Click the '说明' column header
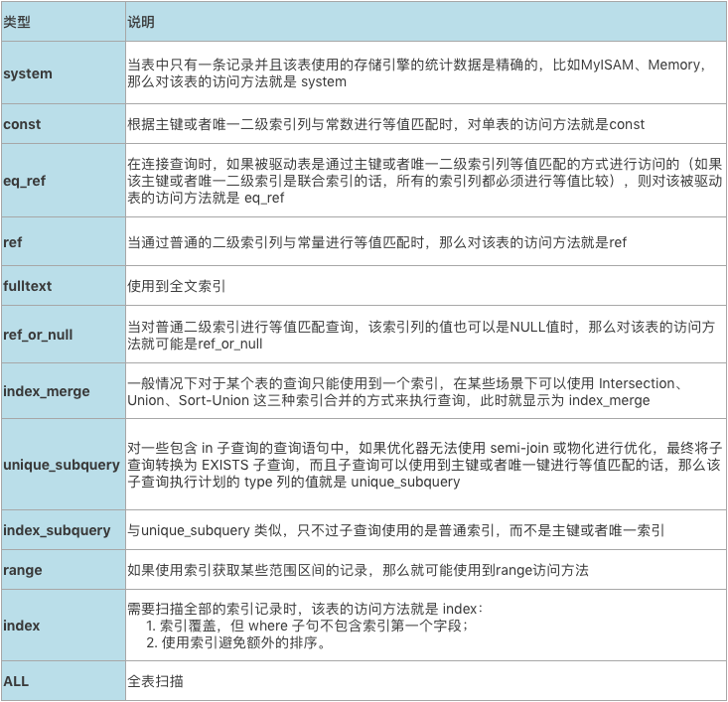728x702 pixels. [426, 22]
